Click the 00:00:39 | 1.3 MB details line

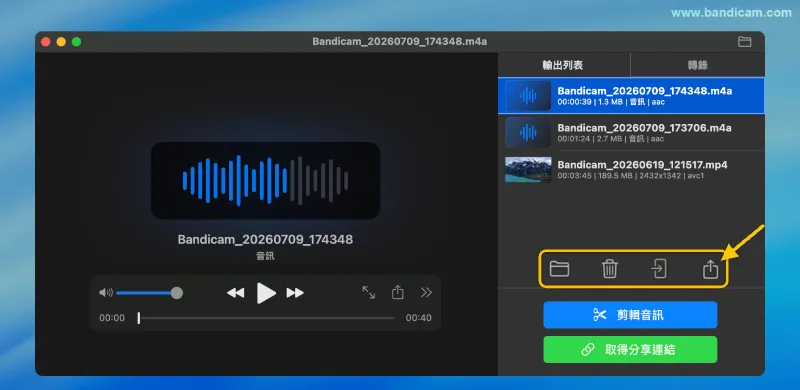click(x=611, y=102)
